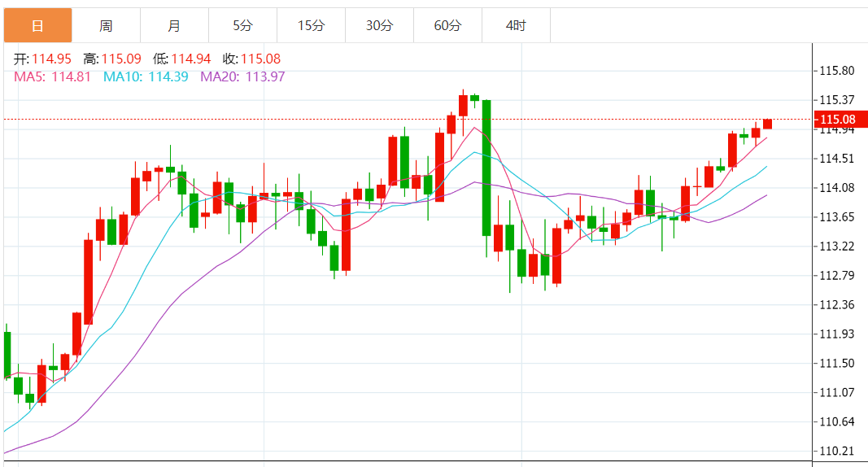Viewport: 868px width, 467px height.
Task: Open the 15分 timeframe tab
Action: 311,25
